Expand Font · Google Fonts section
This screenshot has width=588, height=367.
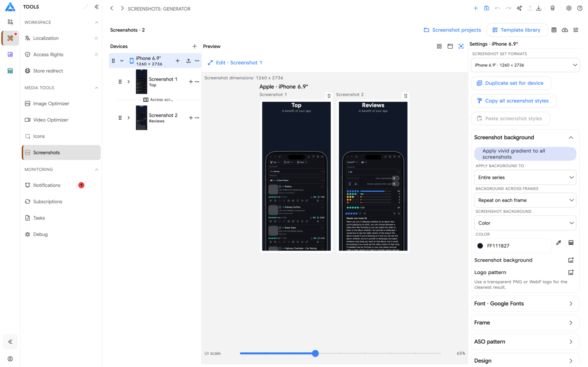[525, 304]
